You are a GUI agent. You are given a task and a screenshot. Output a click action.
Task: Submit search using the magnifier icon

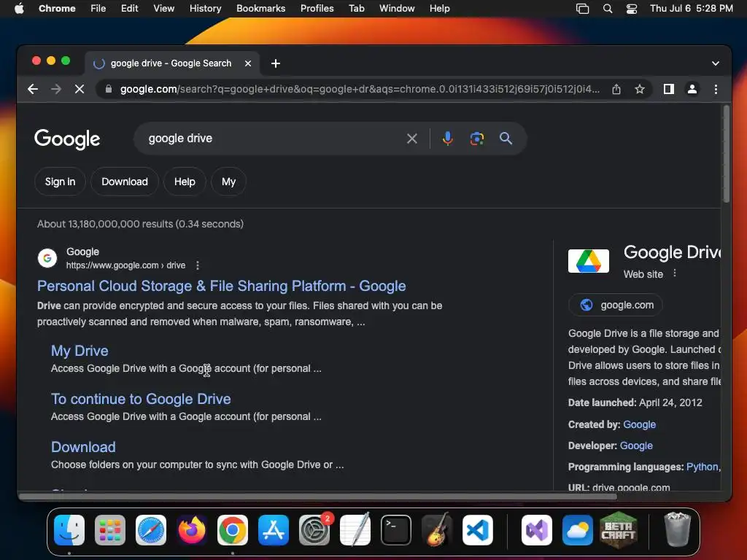coord(506,139)
